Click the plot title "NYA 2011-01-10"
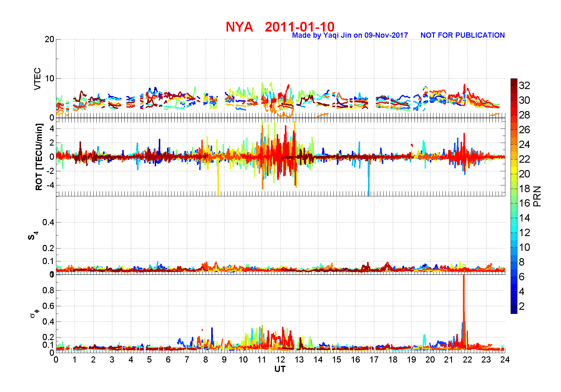The height and width of the screenshot is (392, 561). tap(280, 27)
